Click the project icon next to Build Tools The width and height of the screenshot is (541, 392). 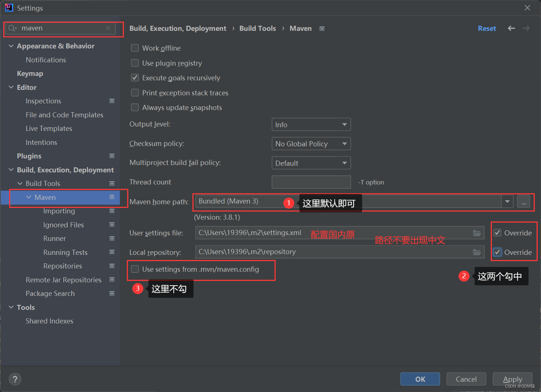coord(112,183)
